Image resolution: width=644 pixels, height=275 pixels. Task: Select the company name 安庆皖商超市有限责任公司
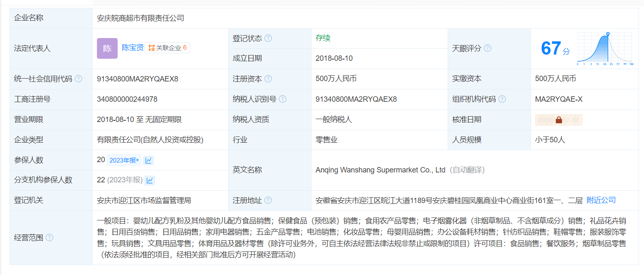coord(140,18)
